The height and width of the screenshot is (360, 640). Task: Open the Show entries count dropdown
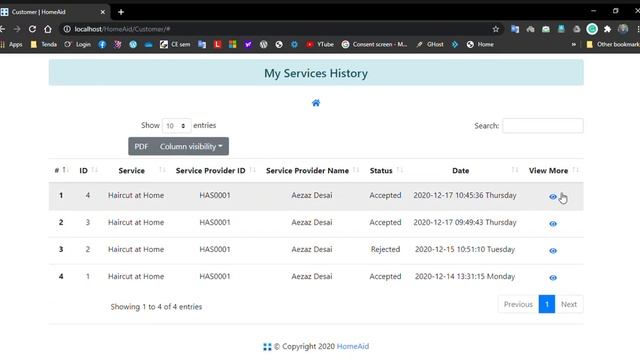click(x=176, y=126)
